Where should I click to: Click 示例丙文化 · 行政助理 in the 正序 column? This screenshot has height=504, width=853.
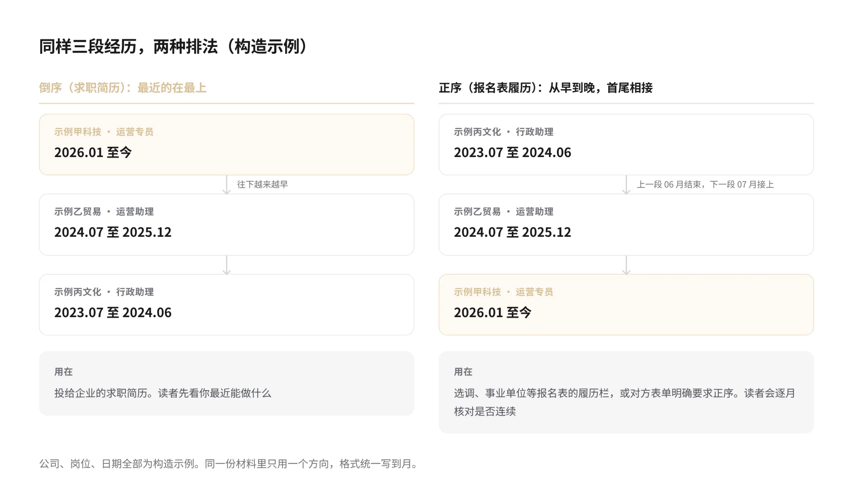click(x=503, y=132)
